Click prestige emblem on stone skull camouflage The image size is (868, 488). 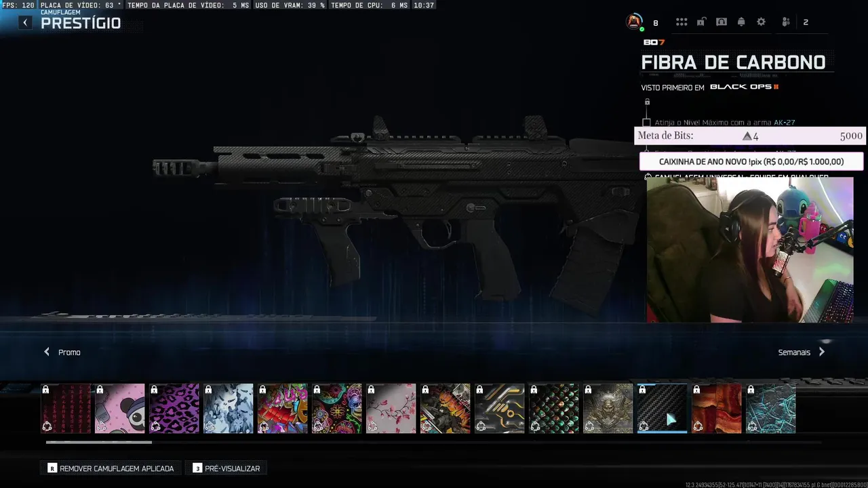point(589,426)
